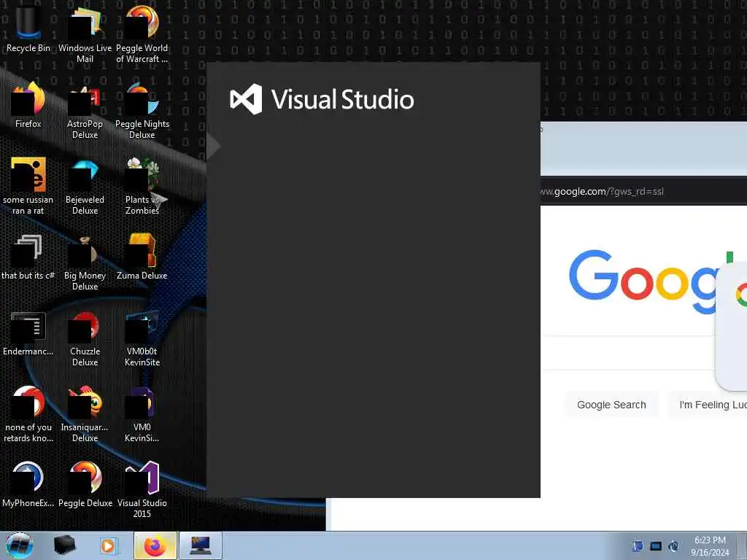Select MyPhoneEx... desktop icon
Image resolution: width=747 pixels, height=560 pixels.
tap(28, 484)
